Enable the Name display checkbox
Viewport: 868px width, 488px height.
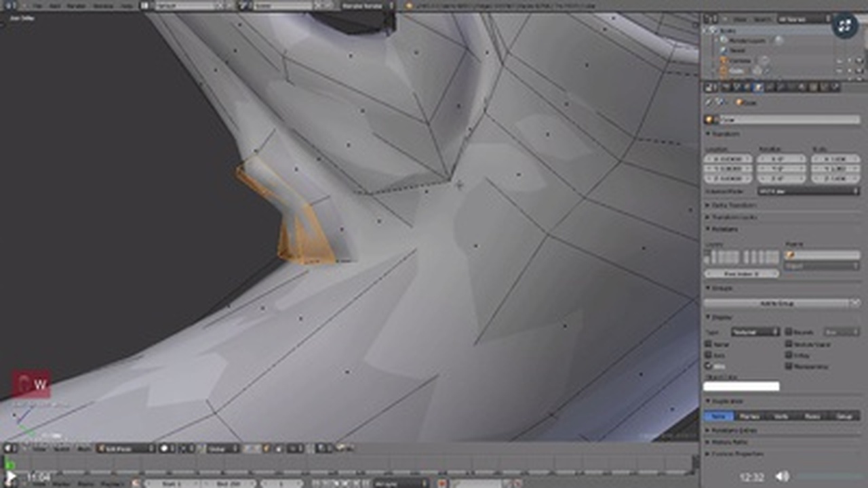[x=709, y=344]
